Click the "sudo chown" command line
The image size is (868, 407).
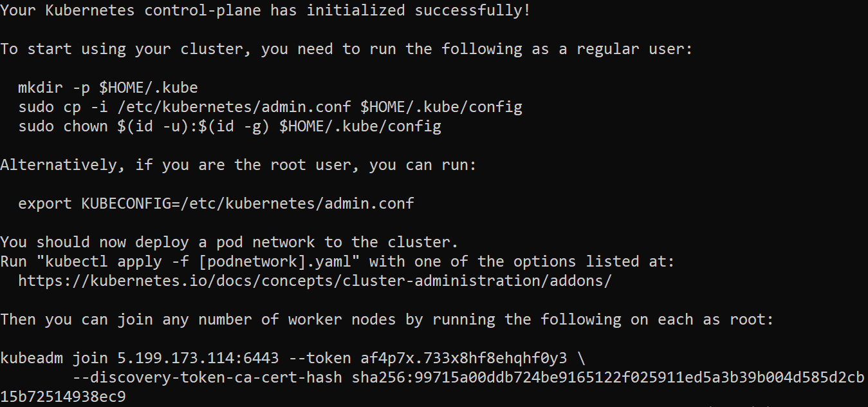click(230, 126)
